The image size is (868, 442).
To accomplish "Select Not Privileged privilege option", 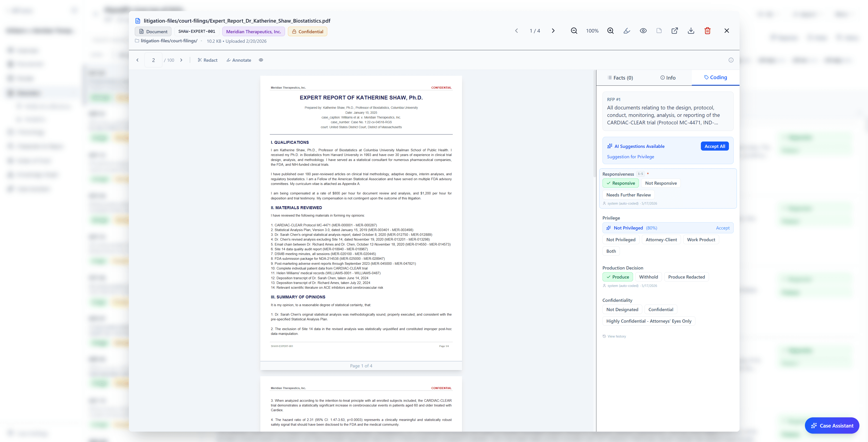I will pyautogui.click(x=621, y=239).
